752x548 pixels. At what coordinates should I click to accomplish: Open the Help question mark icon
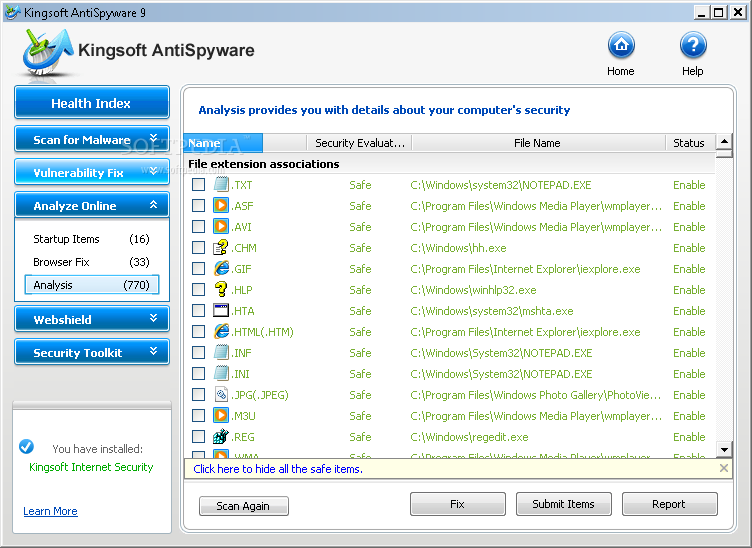tap(693, 46)
